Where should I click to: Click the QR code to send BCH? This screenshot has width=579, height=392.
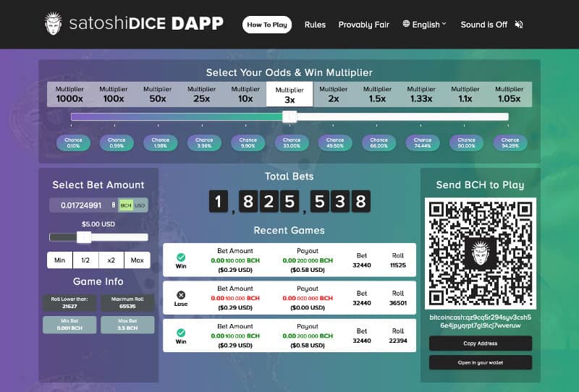tap(481, 253)
